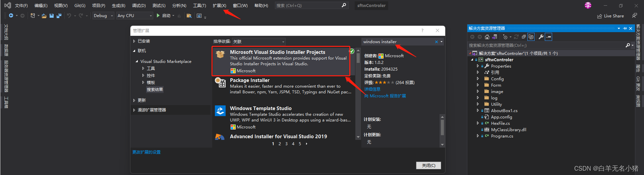
Task: Open Find in Files folder-search icon
Action: tap(189, 16)
